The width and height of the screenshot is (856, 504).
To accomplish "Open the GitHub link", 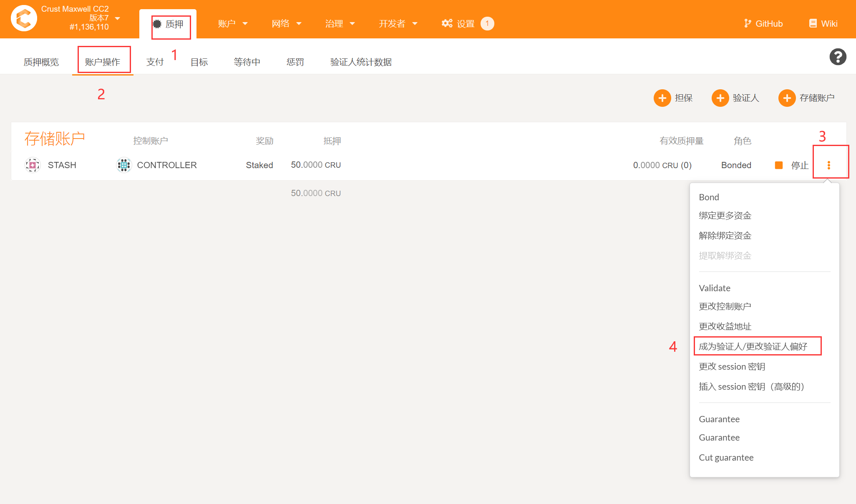I will tap(763, 24).
